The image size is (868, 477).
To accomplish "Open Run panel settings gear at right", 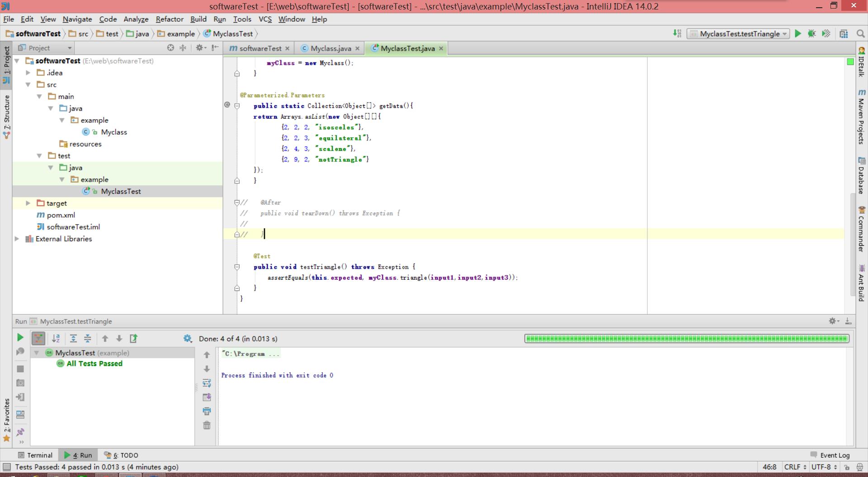I will click(x=834, y=321).
